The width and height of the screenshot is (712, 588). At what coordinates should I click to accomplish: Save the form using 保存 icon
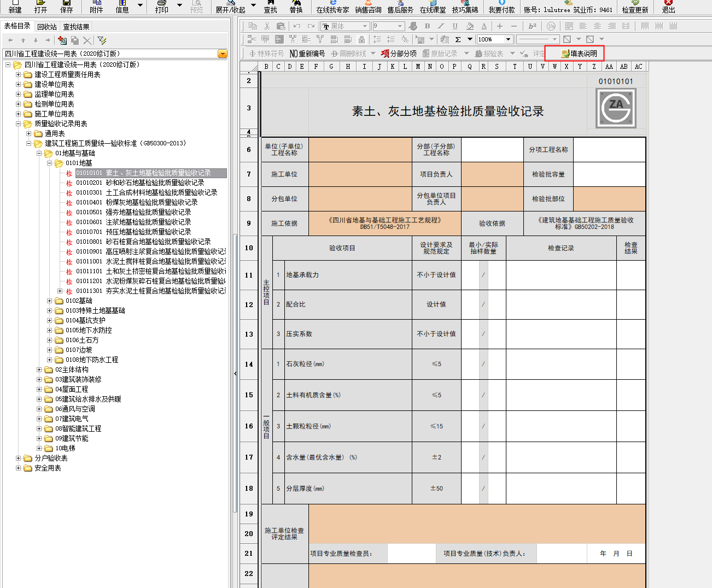(67, 6)
